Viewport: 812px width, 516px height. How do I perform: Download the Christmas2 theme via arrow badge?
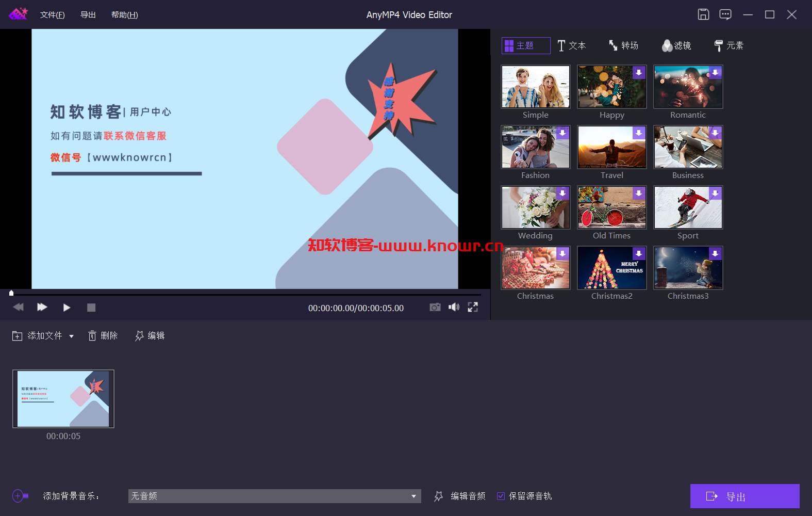click(x=639, y=254)
